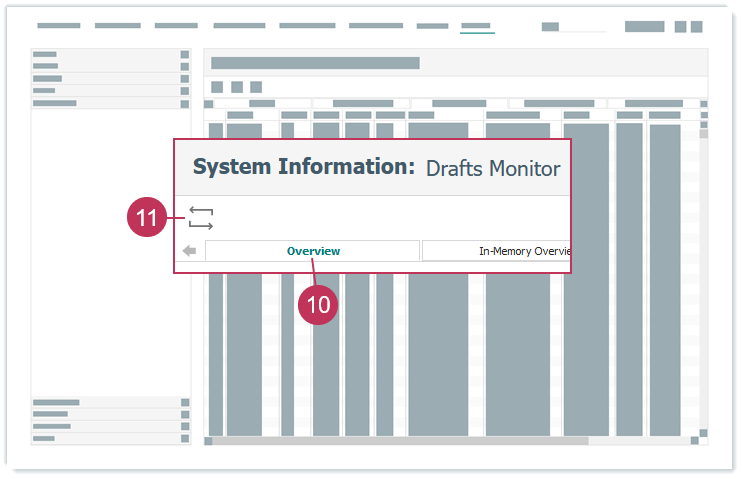Click the second square icon in the table toolbar
The height and width of the screenshot is (479, 742).
pos(236,87)
